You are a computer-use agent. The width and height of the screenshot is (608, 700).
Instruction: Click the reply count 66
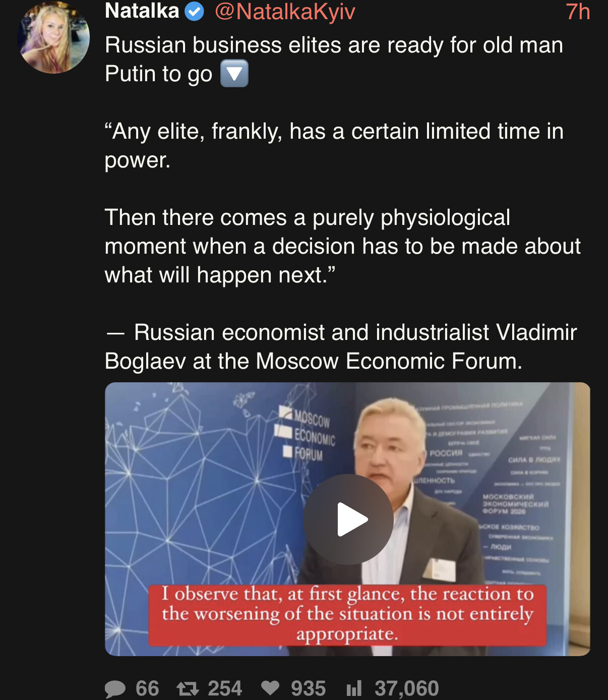tap(147, 688)
